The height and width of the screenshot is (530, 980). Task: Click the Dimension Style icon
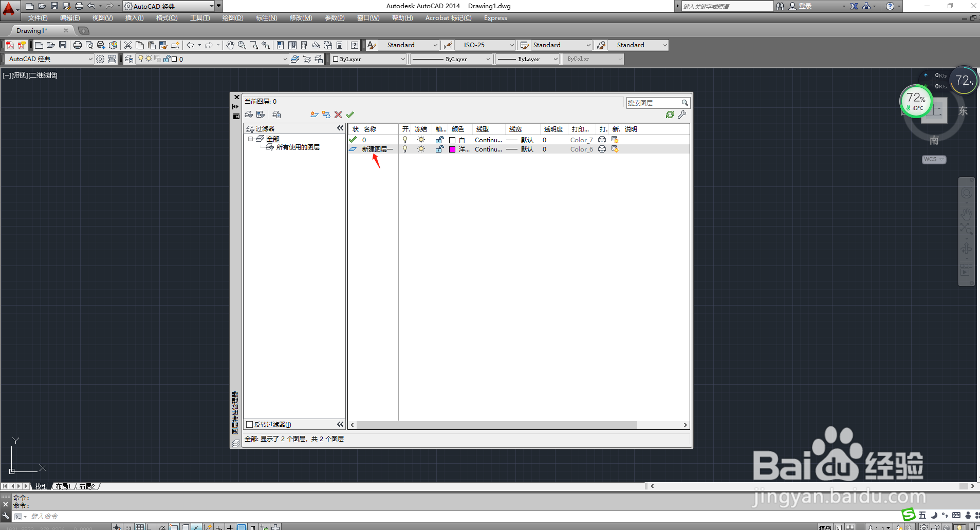(448, 45)
